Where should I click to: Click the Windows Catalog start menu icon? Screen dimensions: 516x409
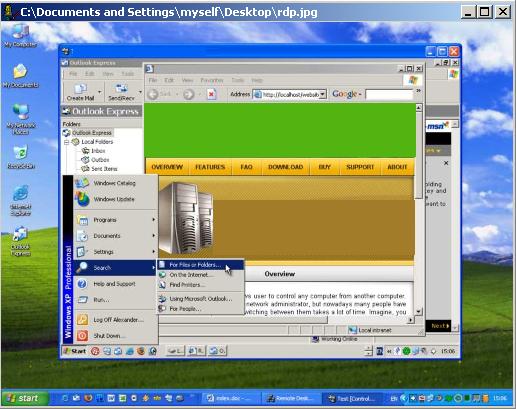(82, 183)
